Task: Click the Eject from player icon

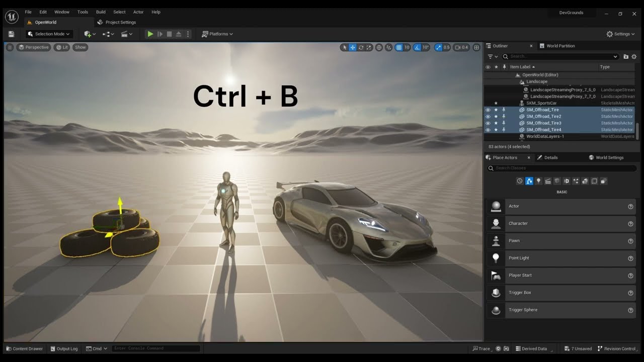Action: [179, 34]
